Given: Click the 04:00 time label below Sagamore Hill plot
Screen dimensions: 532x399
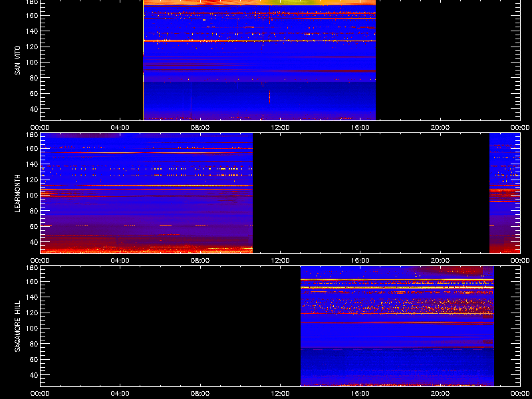Looking at the screenshot, I should (x=120, y=394).
